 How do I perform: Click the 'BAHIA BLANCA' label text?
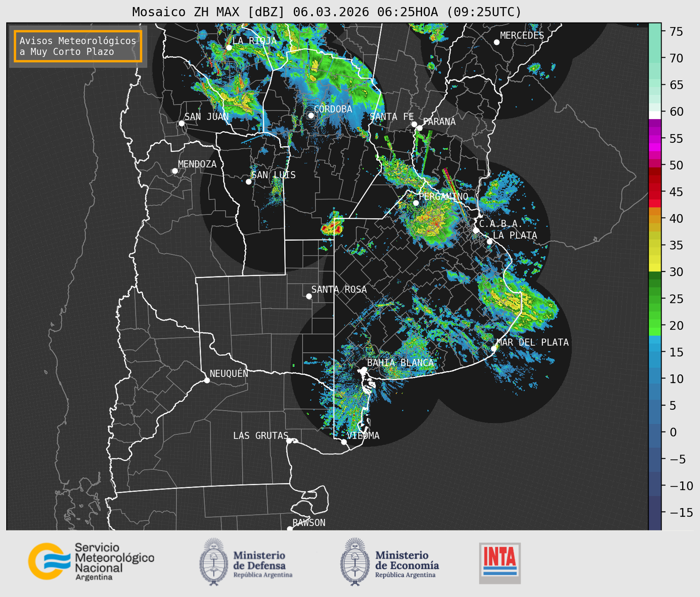pos(400,363)
